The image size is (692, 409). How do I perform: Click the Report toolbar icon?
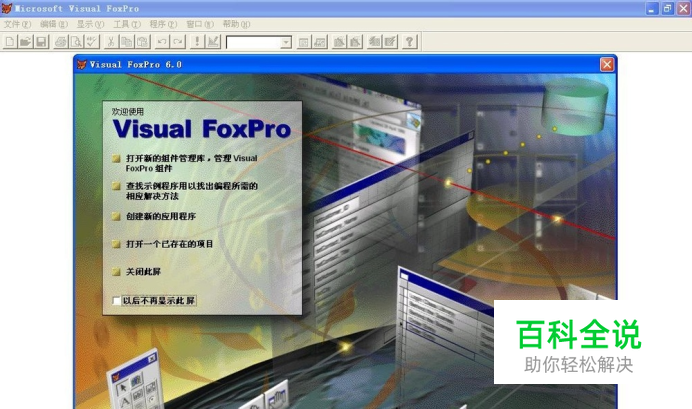pyautogui.click(x=355, y=42)
